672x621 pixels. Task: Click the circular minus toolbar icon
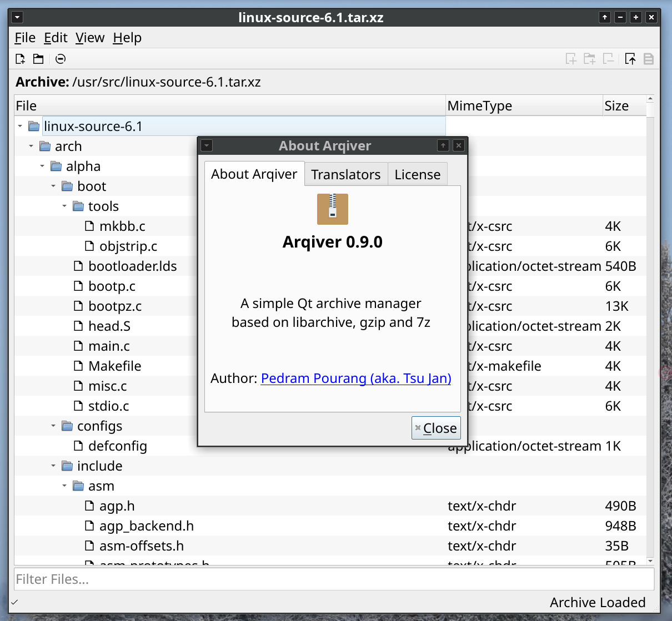[x=61, y=59]
